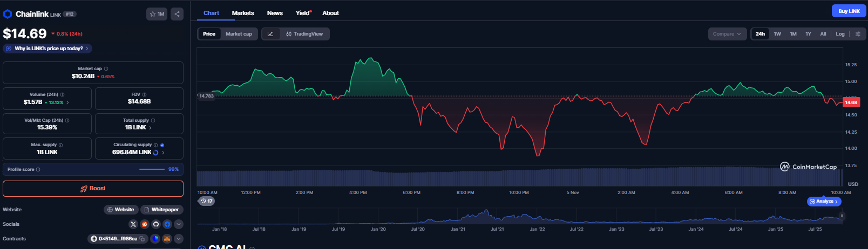Open Chainlink's Reddit social icon
The image size is (868, 249).
pos(145,224)
